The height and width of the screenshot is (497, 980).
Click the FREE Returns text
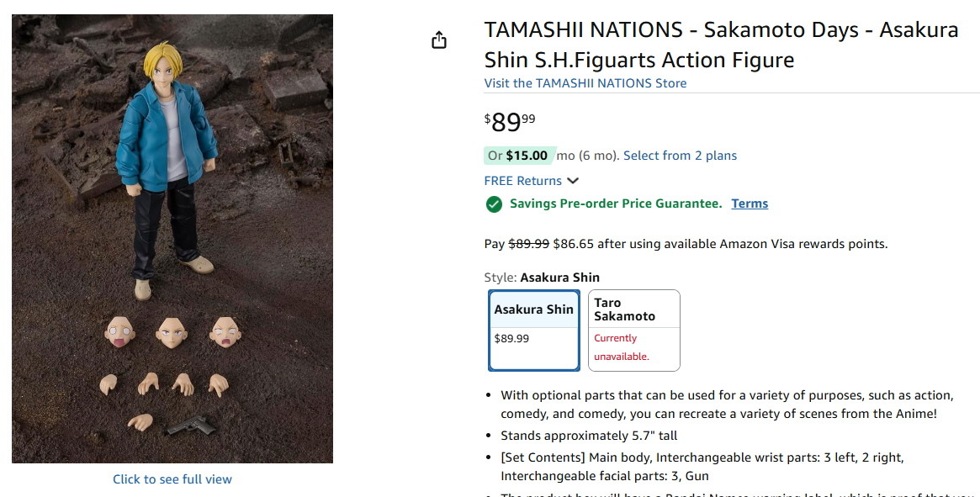pyautogui.click(x=522, y=181)
